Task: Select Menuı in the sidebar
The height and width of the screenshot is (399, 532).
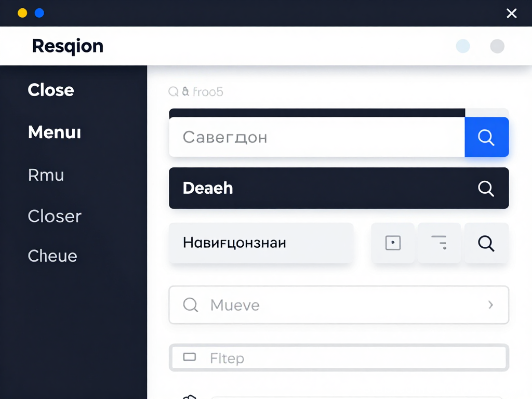Action: tap(54, 132)
